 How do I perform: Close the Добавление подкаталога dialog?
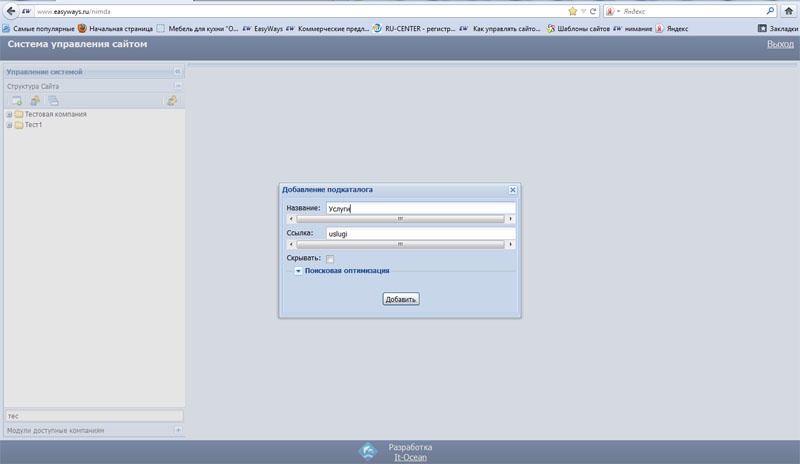click(x=513, y=190)
